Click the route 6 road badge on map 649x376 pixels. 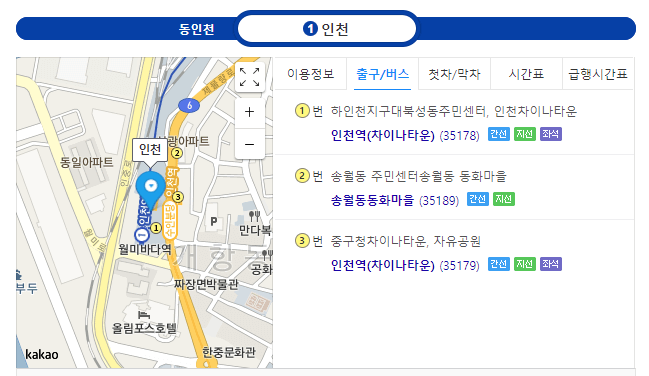point(189,106)
